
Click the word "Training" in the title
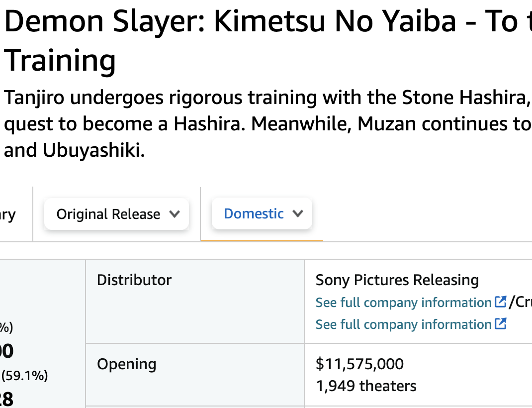[60, 61]
